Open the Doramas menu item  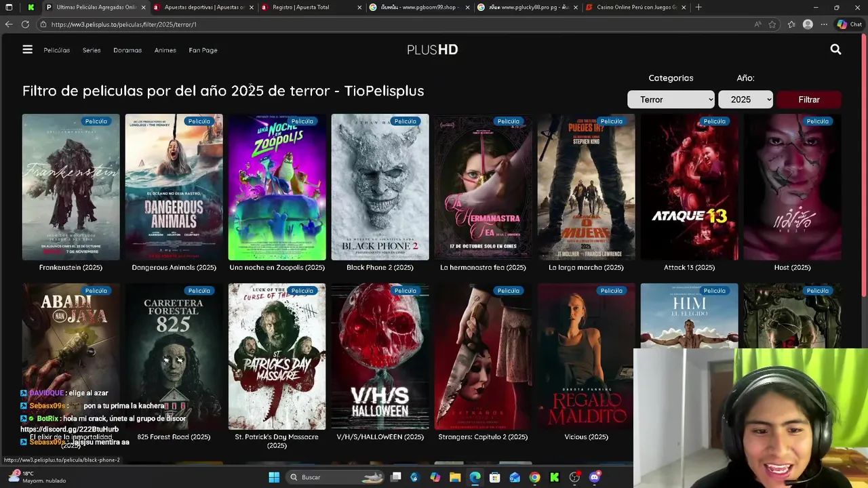(127, 50)
